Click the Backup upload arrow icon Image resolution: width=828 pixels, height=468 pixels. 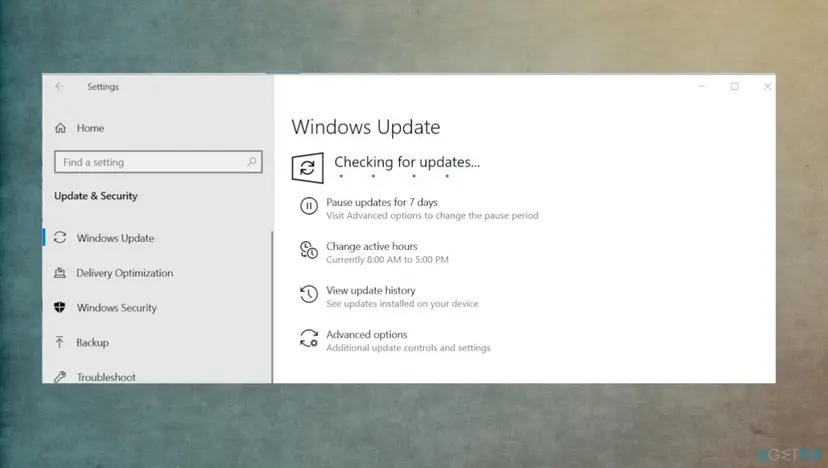(x=60, y=342)
